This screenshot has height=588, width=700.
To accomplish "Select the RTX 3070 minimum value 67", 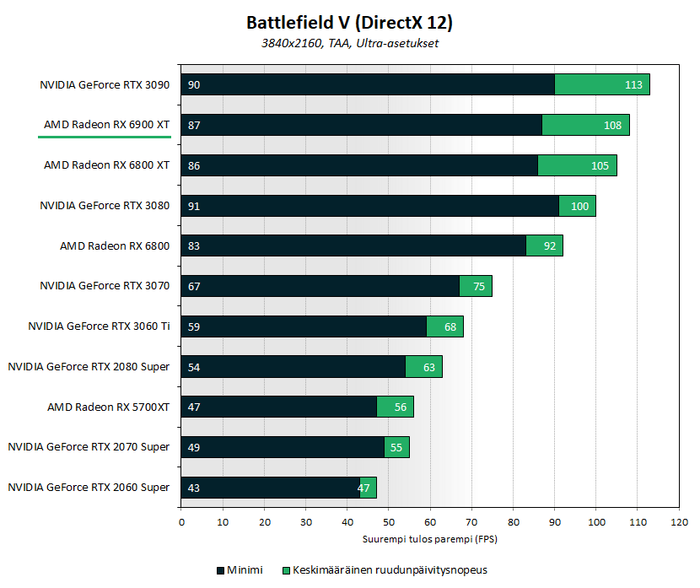I will [194, 287].
